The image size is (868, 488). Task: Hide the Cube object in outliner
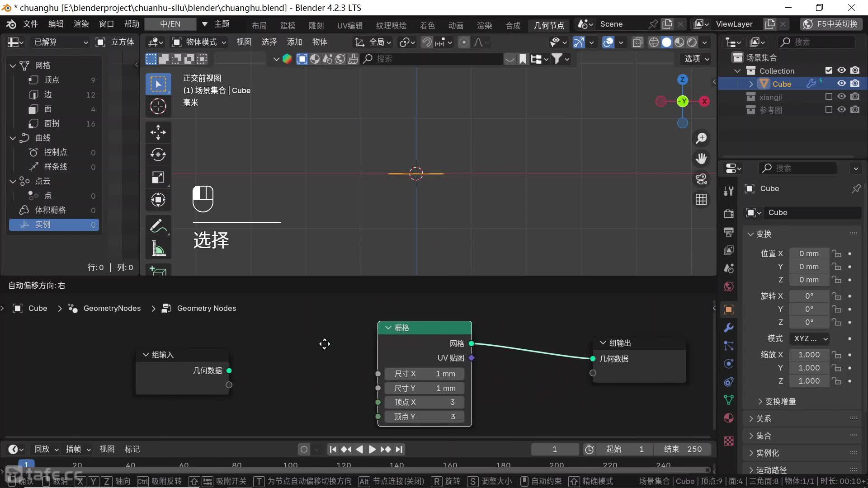[841, 84]
